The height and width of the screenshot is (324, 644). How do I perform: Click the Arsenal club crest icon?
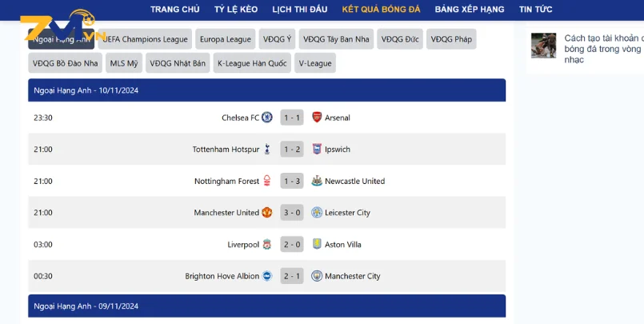coord(317,118)
